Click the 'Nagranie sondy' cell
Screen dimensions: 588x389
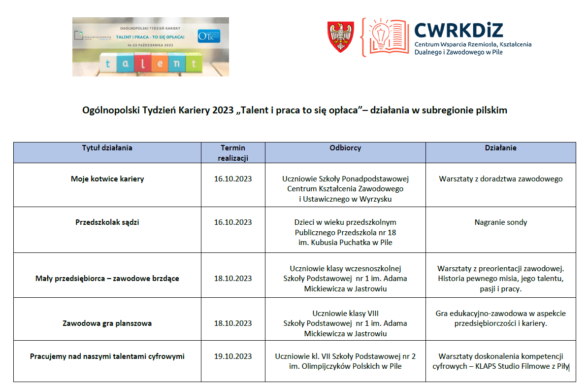[x=500, y=222]
